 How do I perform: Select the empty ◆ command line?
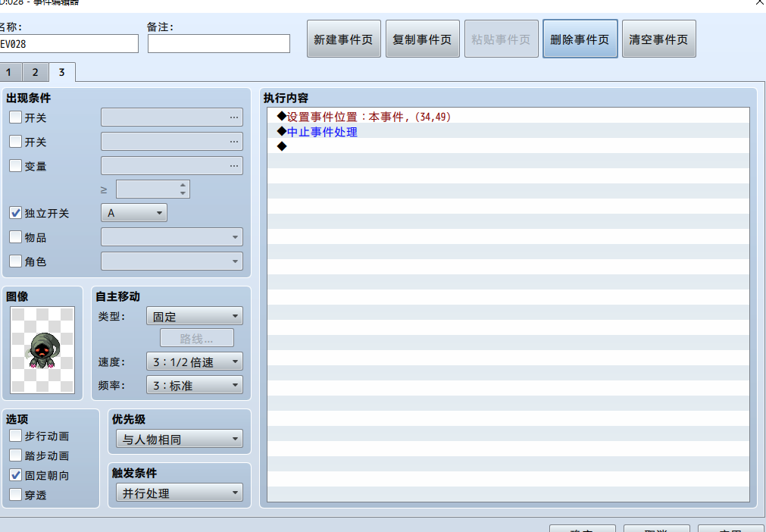pos(508,146)
